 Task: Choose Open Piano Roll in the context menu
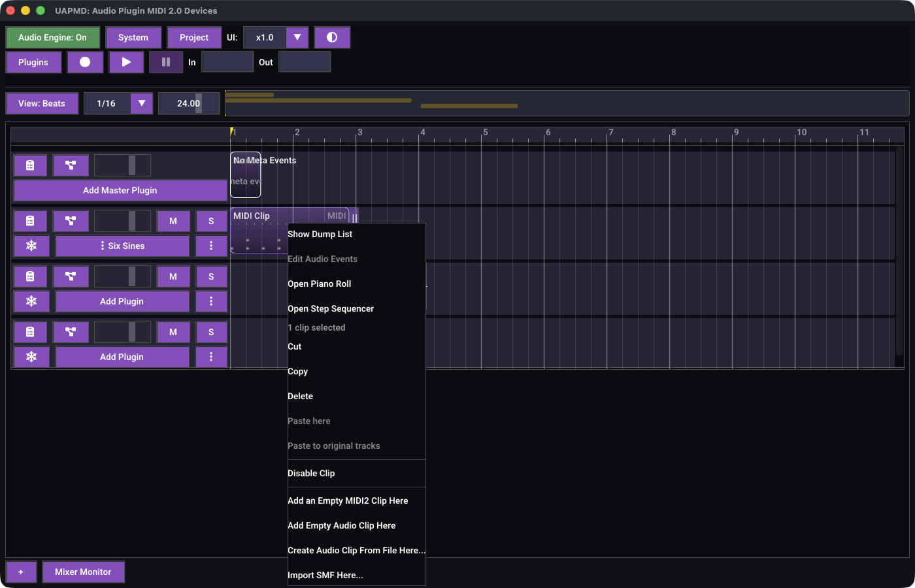pos(356,284)
